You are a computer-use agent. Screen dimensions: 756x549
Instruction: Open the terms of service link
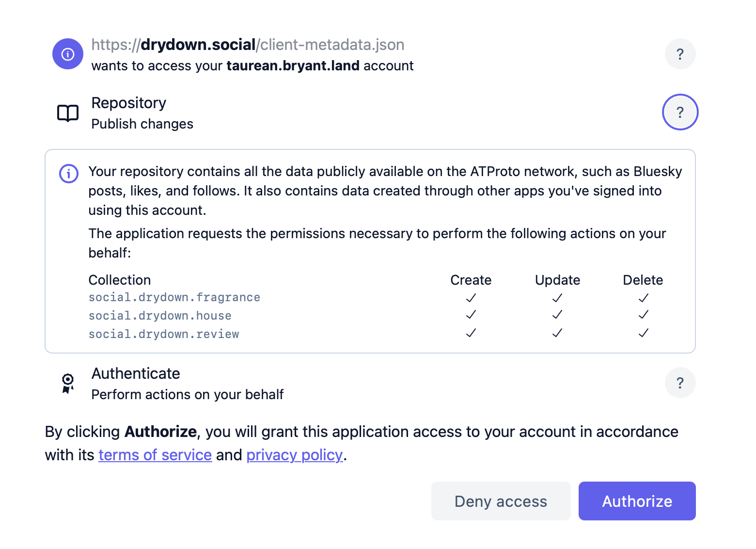155,455
